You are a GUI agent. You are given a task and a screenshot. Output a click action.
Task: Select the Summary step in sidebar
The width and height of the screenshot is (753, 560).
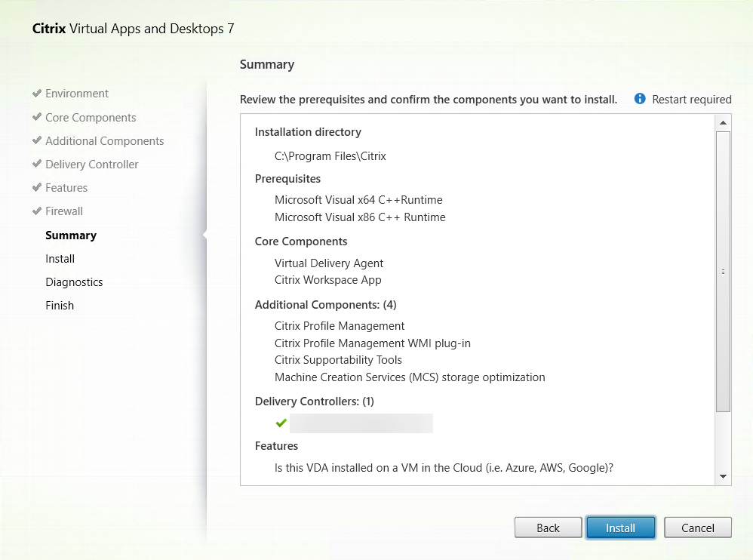[71, 235]
